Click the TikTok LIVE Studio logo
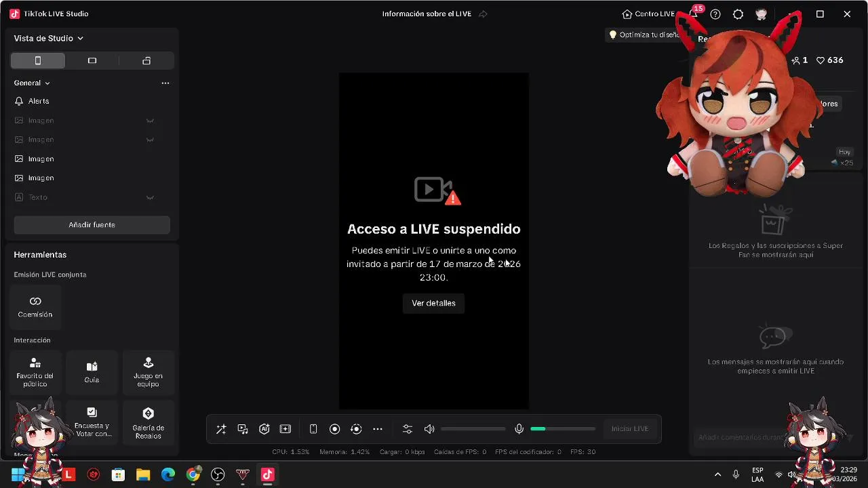The width and height of the screenshot is (868, 488). click(x=15, y=14)
